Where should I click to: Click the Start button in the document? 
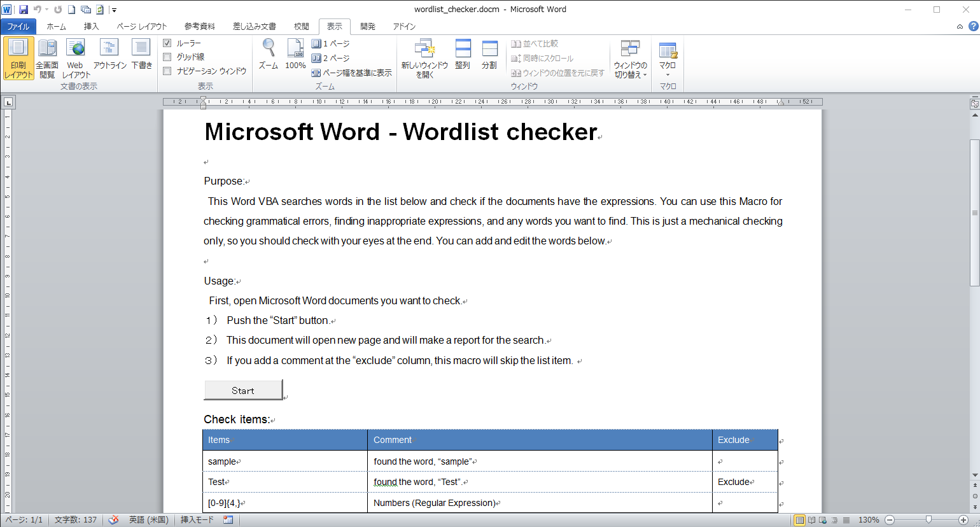coord(243,390)
